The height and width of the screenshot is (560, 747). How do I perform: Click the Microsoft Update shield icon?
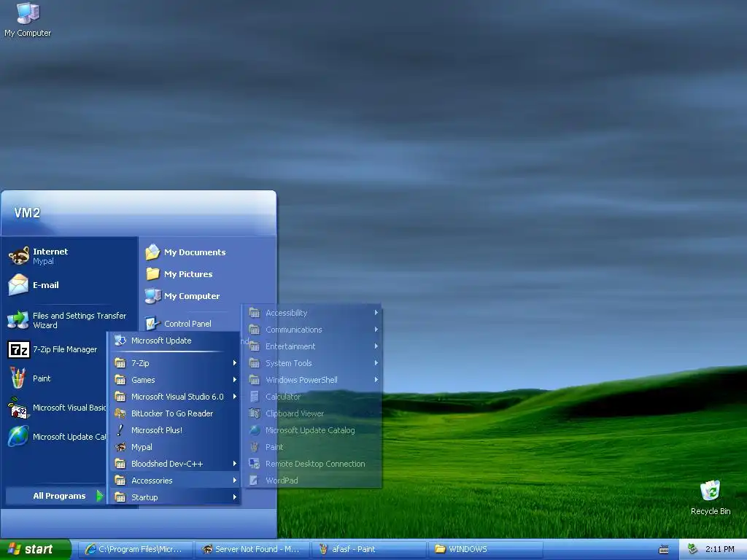(x=120, y=341)
